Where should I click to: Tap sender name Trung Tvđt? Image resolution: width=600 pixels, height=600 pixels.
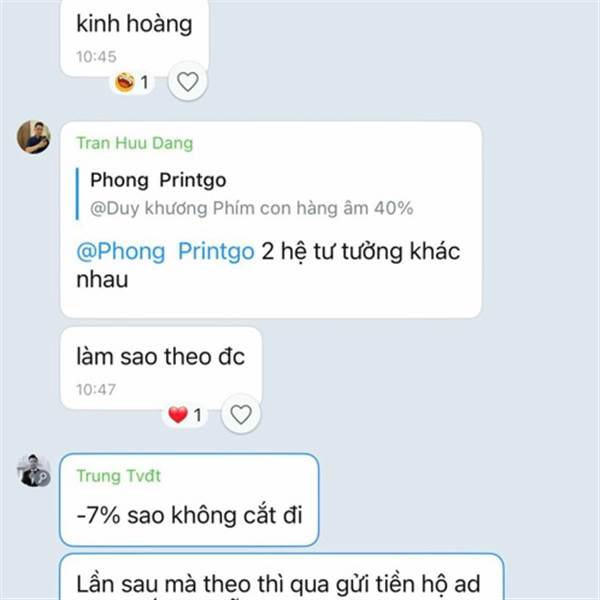118,476
